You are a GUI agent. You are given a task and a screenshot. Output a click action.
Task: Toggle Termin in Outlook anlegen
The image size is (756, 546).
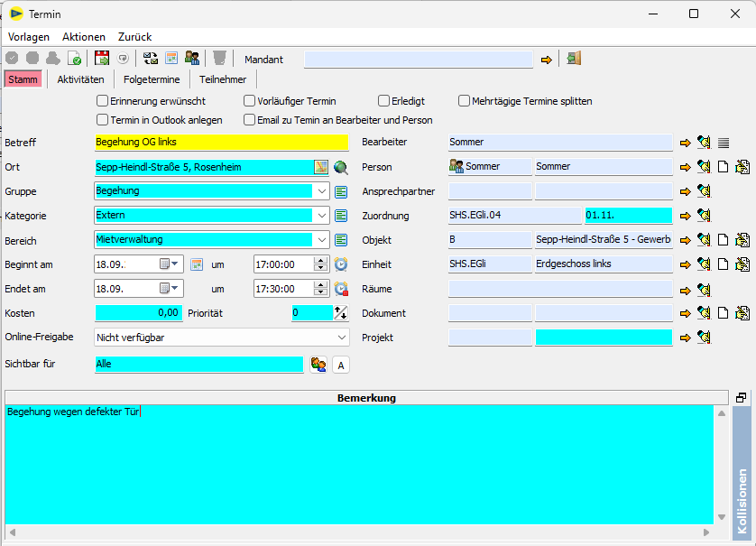pyautogui.click(x=103, y=120)
